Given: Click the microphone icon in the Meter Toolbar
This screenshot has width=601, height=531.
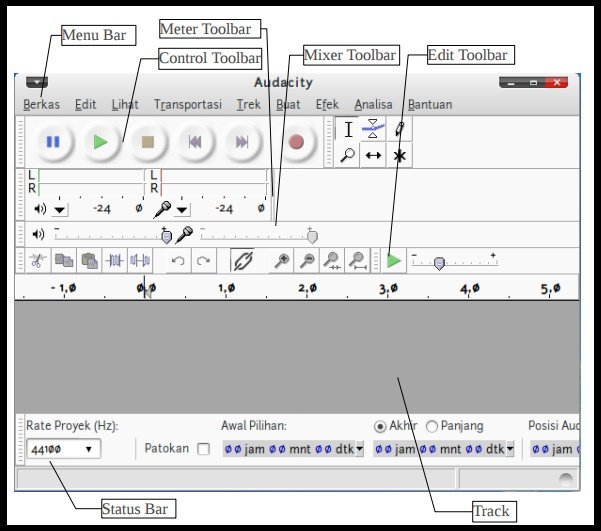Looking at the screenshot, I should (163, 209).
